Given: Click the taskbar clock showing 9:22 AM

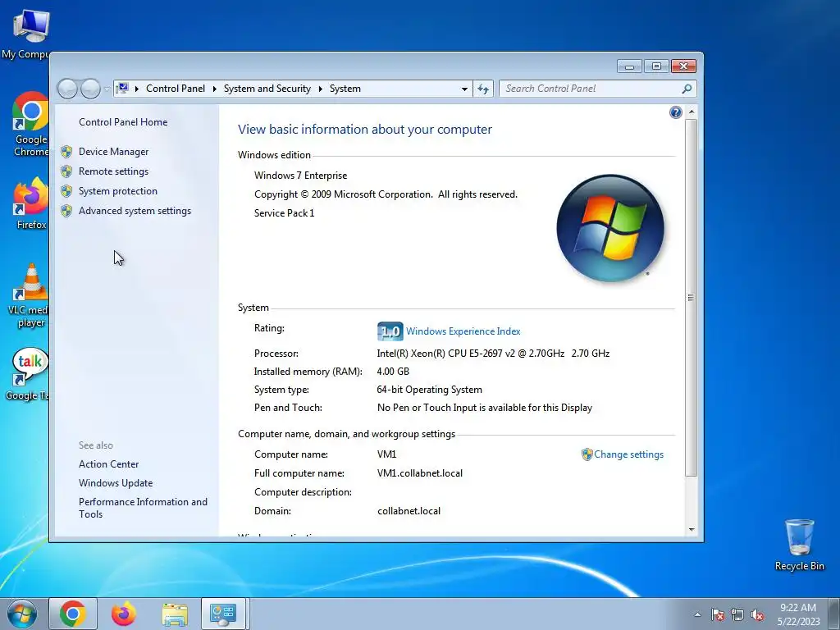Looking at the screenshot, I should (x=798, y=614).
